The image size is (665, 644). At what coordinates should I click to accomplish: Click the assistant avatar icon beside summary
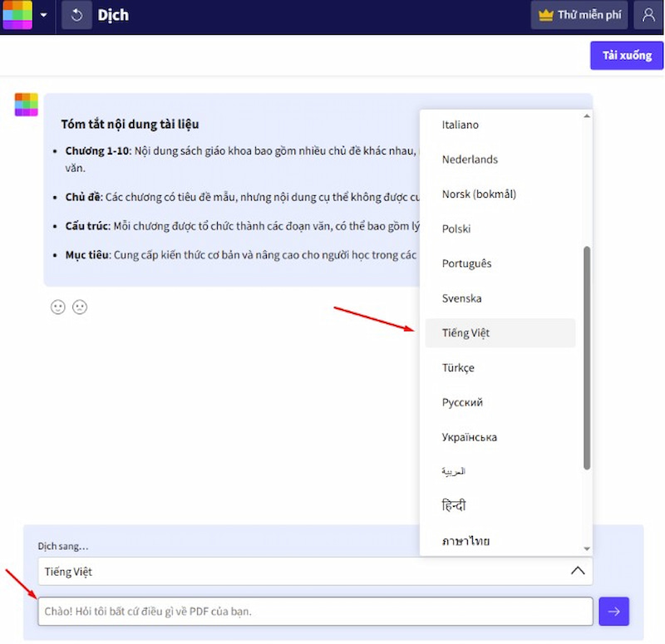pyautogui.click(x=27, y=105)
